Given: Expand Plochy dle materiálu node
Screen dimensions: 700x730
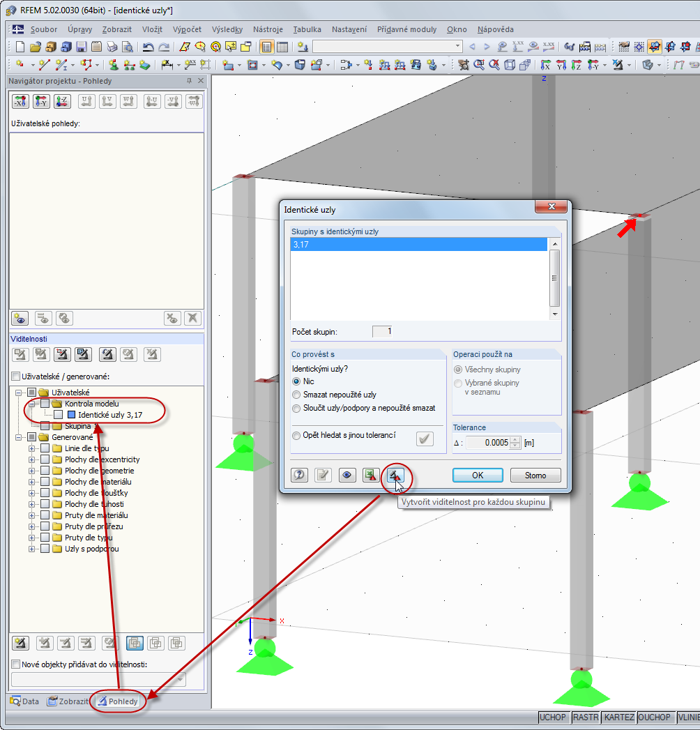Looking at the screenshot, I should pos(31,482).
